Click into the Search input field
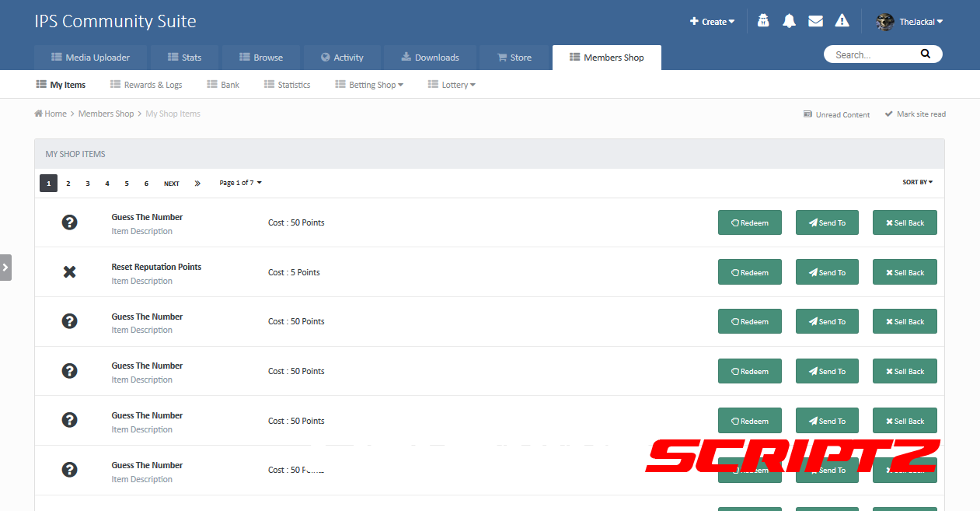 tap(870, 54)
